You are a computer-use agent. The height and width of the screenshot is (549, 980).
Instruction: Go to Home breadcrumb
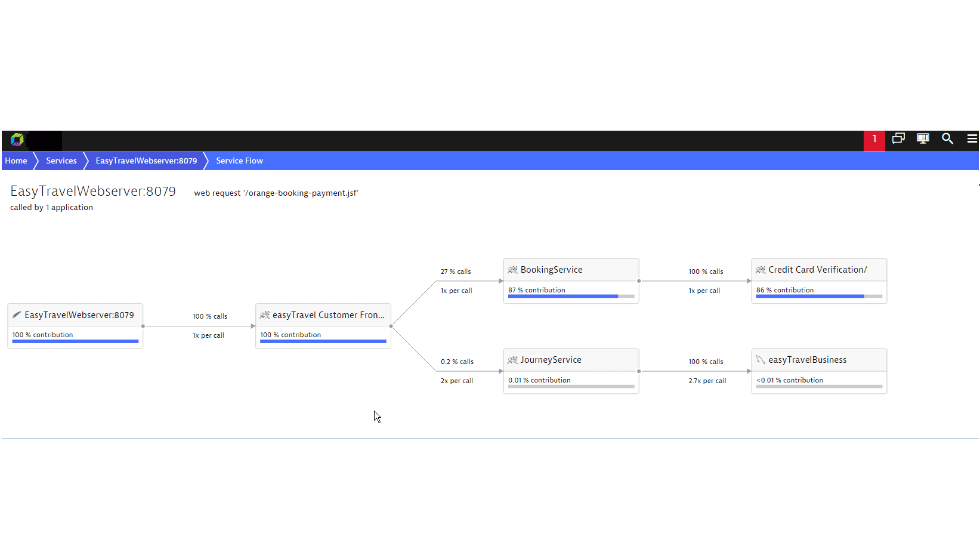(x=16, y=161)
